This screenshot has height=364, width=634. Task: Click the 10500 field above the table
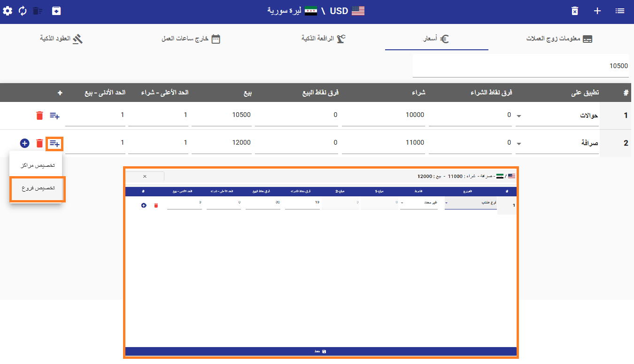click(520, 66)
